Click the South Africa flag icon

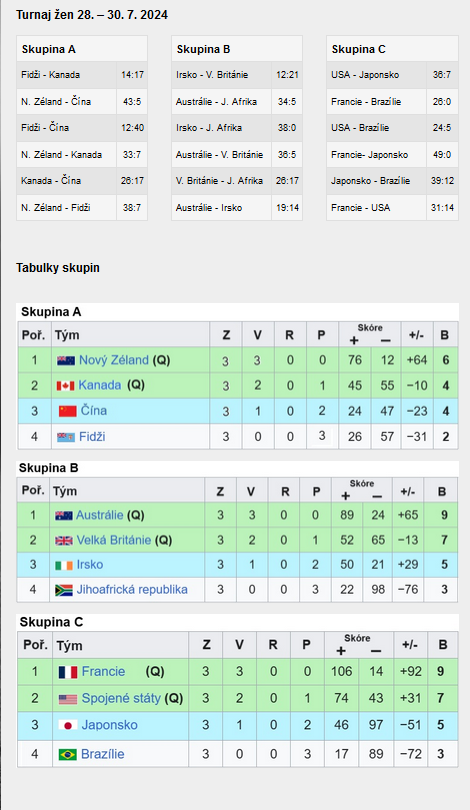coord(64,590)
